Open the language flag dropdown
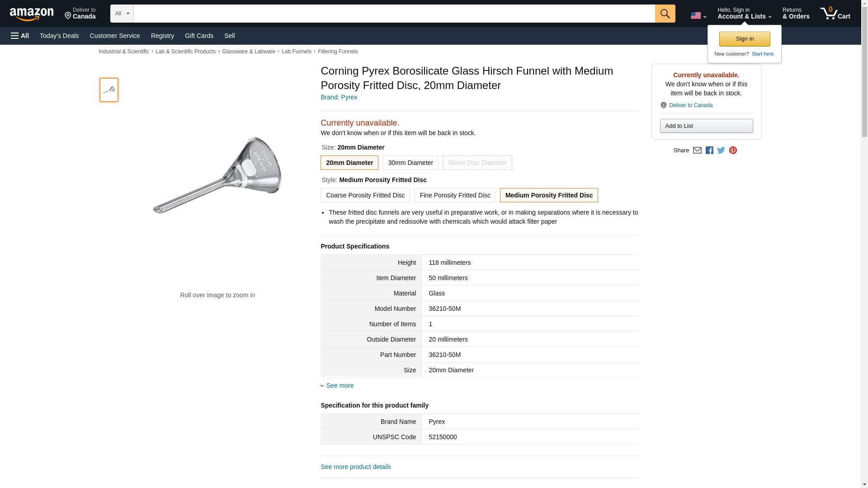The image size is (868, 488). pyautogui.click(x=698, y=16)
